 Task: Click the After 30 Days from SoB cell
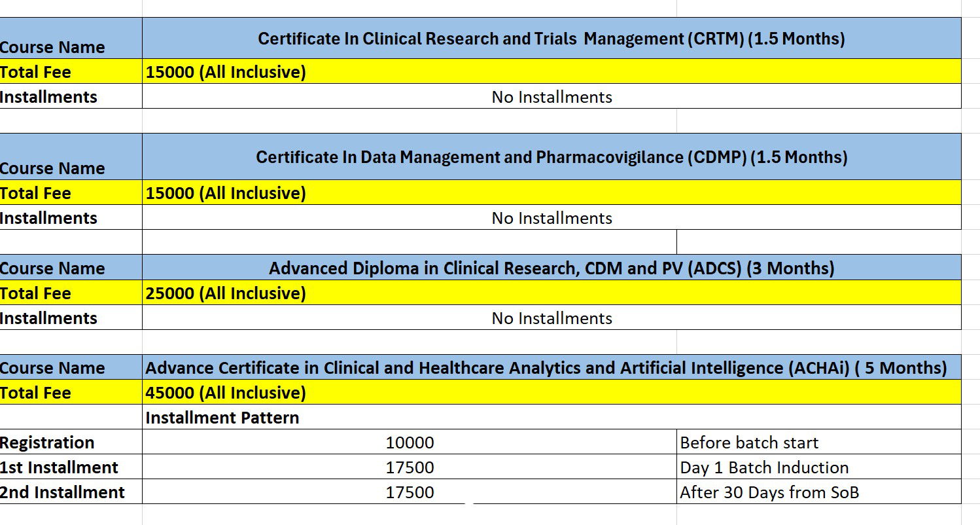pyautogui.click(x=769, y=492)
